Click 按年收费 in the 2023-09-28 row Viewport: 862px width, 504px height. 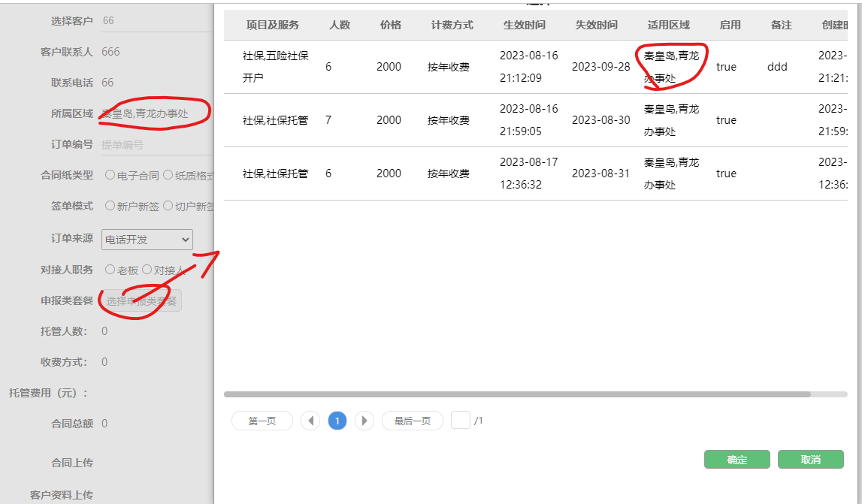coord(449,67)
